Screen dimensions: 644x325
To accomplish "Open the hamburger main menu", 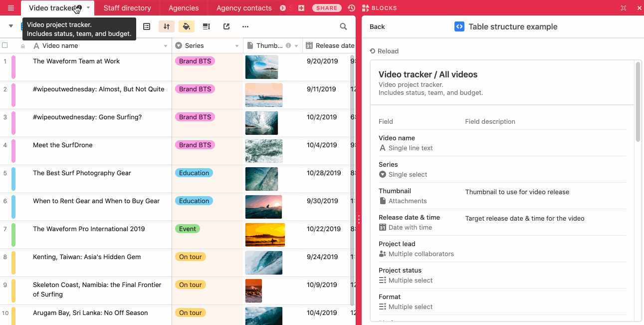I will (10, 8).
